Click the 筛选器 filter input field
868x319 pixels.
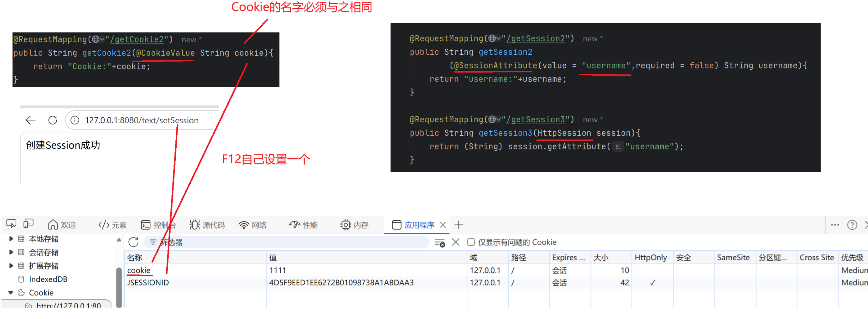point(286,242)
